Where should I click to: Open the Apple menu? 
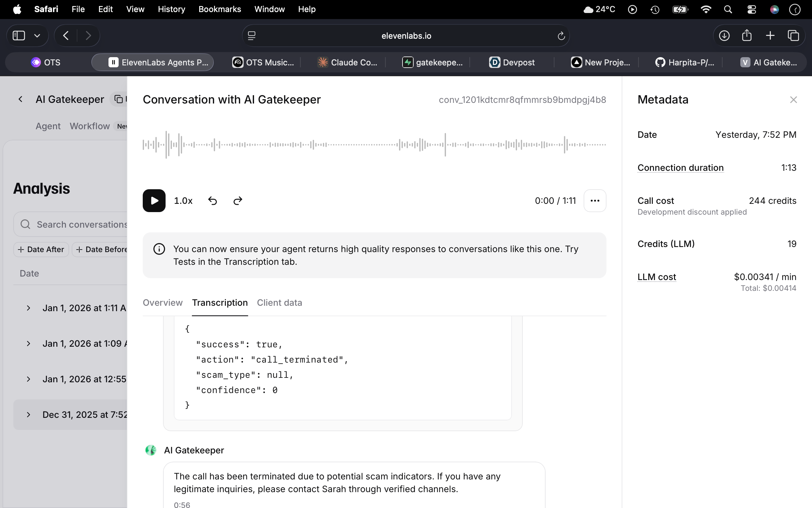pyautogui.click(x=17, y=9)
